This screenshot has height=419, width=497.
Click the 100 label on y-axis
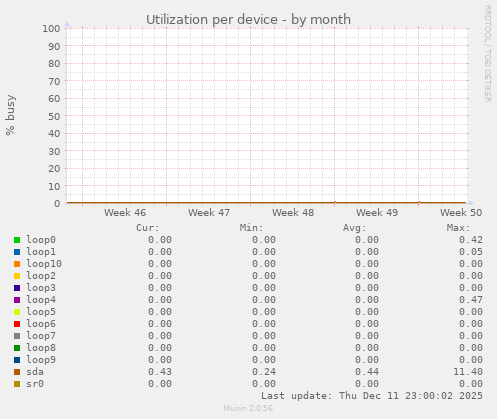(x=51, y=29)
